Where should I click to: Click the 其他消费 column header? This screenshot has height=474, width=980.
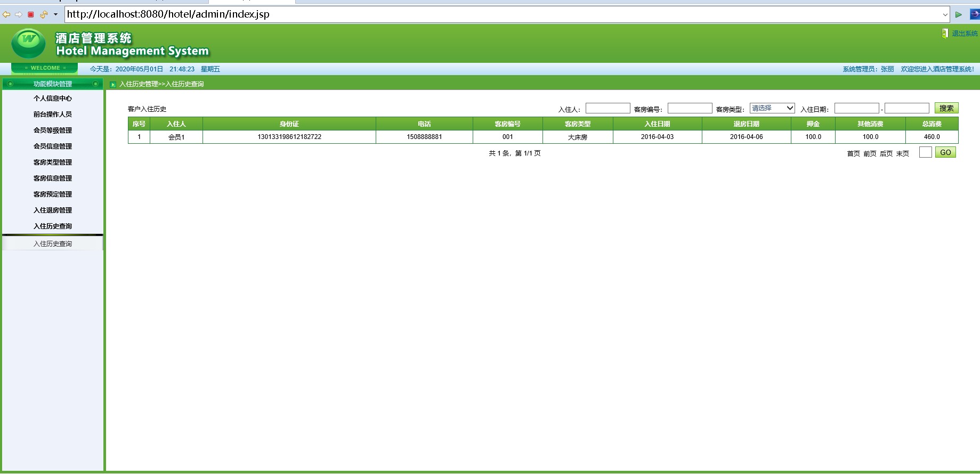[871, 124]
